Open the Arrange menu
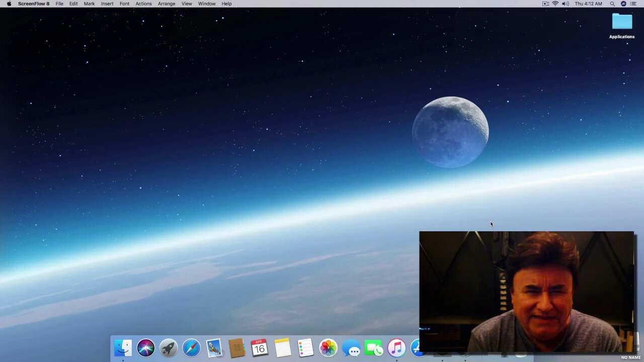Screen dimensions: 644x362 click(x=167, y=4)
